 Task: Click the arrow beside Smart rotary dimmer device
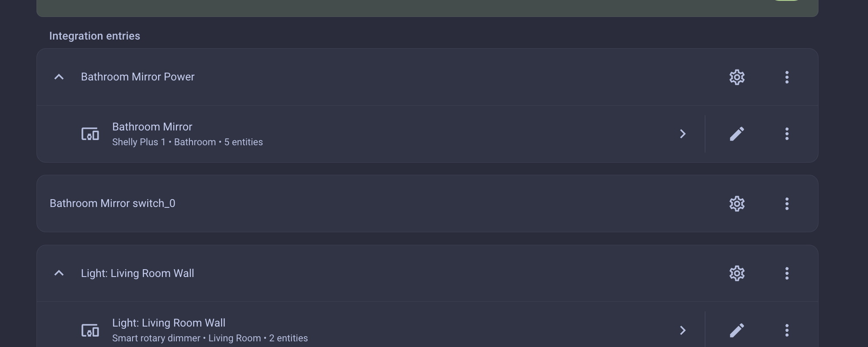click(682, 330)
